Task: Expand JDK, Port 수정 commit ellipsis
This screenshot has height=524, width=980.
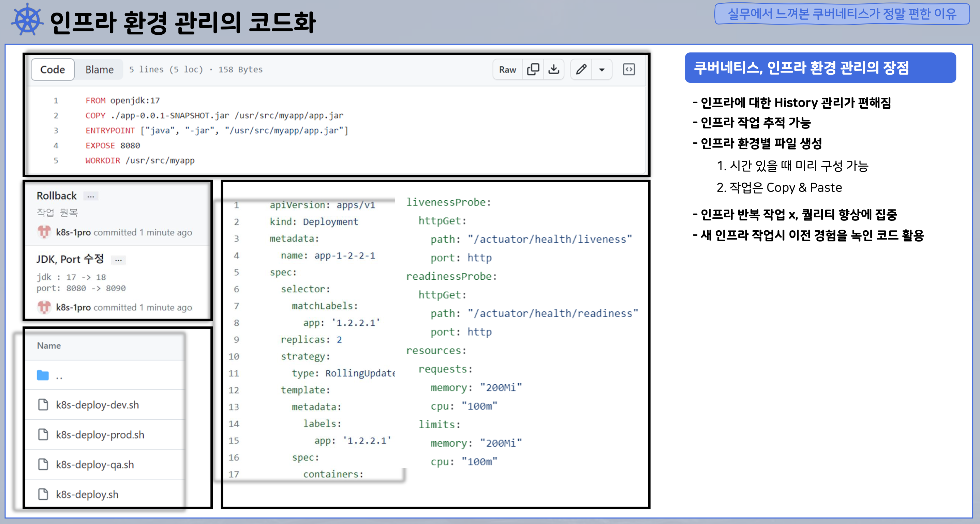Action: tap(118, 260)
